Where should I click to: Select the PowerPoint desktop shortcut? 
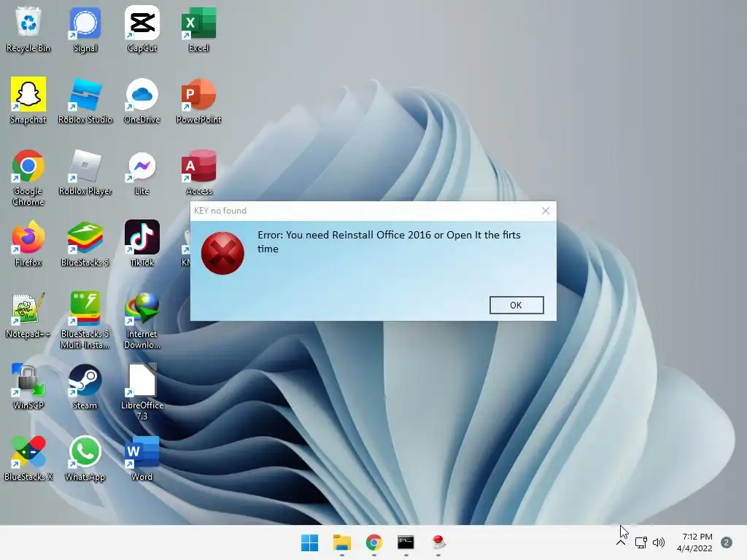(198, 101)
